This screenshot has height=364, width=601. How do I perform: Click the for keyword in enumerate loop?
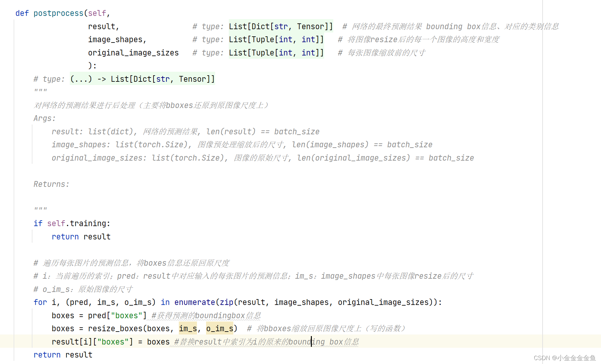point(40,302)
